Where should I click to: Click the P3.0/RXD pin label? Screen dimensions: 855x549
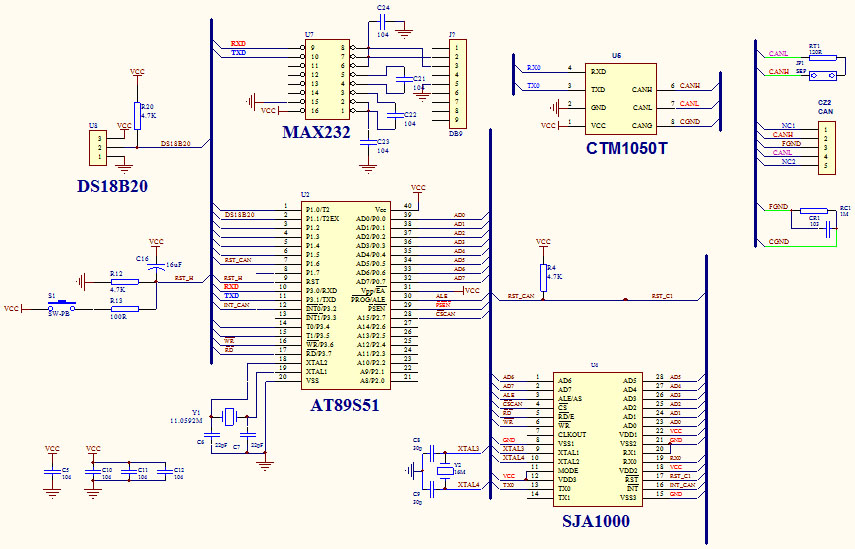click(x=321, y=291)
